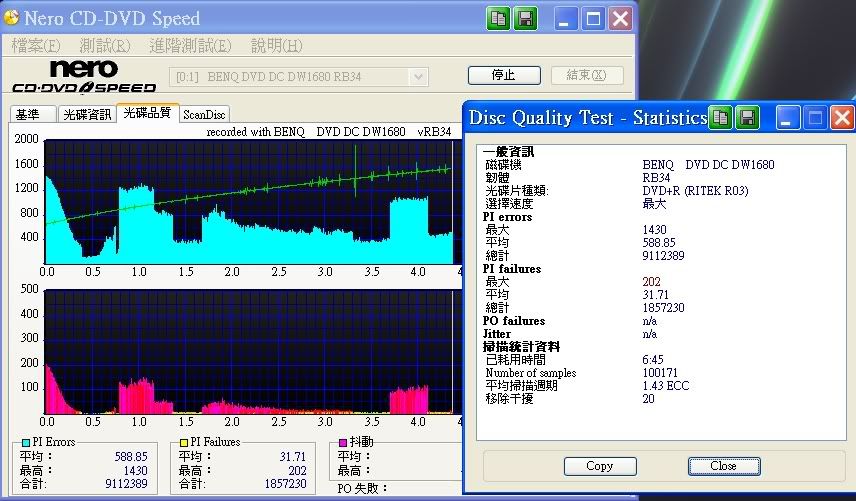This screenshot has height=501, width=856.
Task: Open the 測試(R) menu
Action: [105, 45]
